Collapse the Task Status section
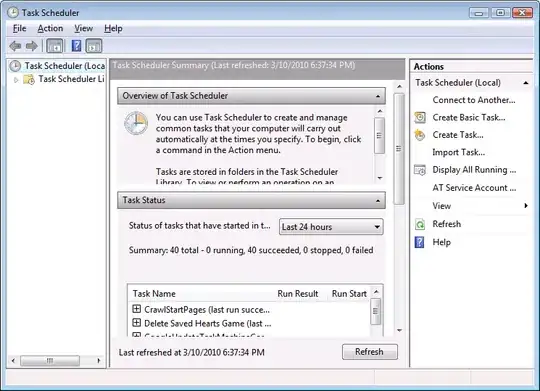 [378, 200]
